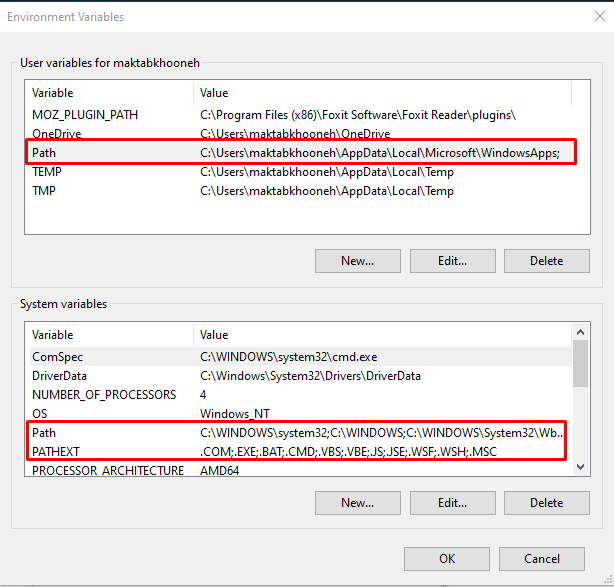614x587 pixels.
Task: Select the PROCESSOR_ARCHITECTURE system variable
Action: coord(107,470)
